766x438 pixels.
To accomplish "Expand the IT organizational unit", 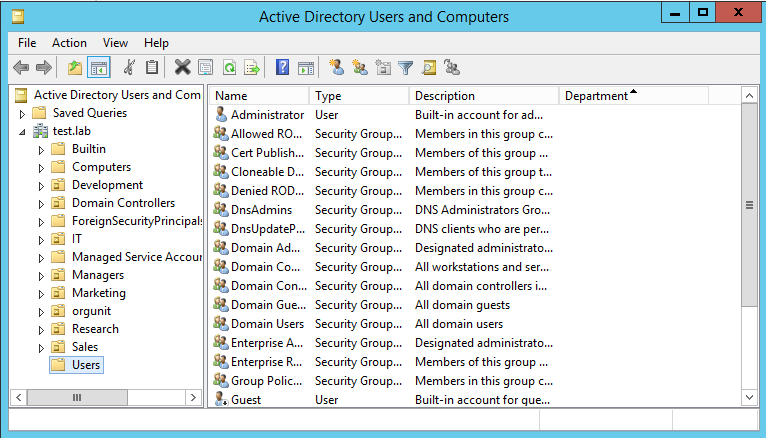I will [x=41, y=240].
